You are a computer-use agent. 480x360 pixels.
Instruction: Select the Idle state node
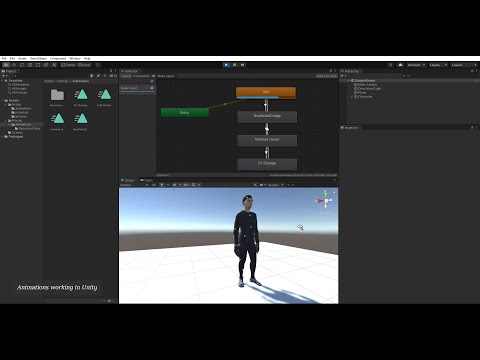point(266,93)
